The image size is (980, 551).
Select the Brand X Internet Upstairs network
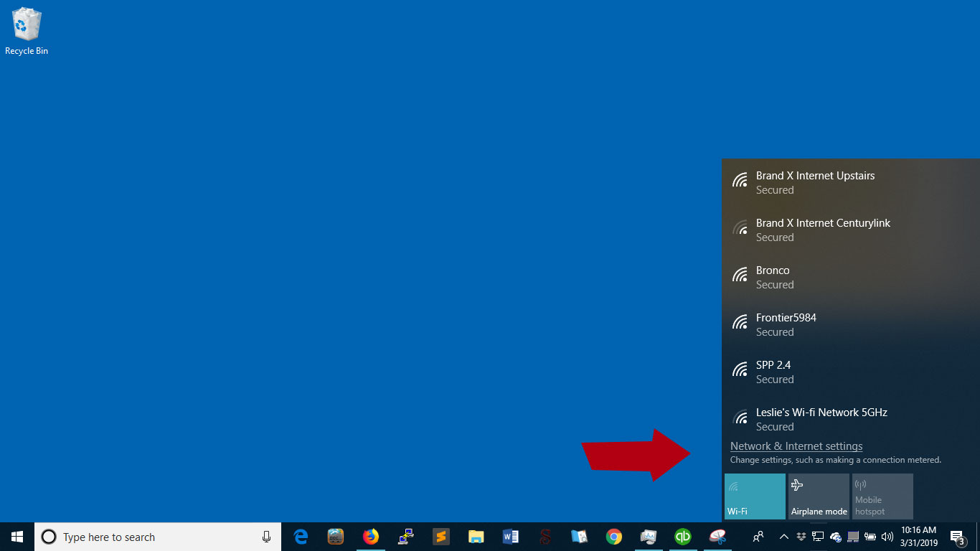851,182
